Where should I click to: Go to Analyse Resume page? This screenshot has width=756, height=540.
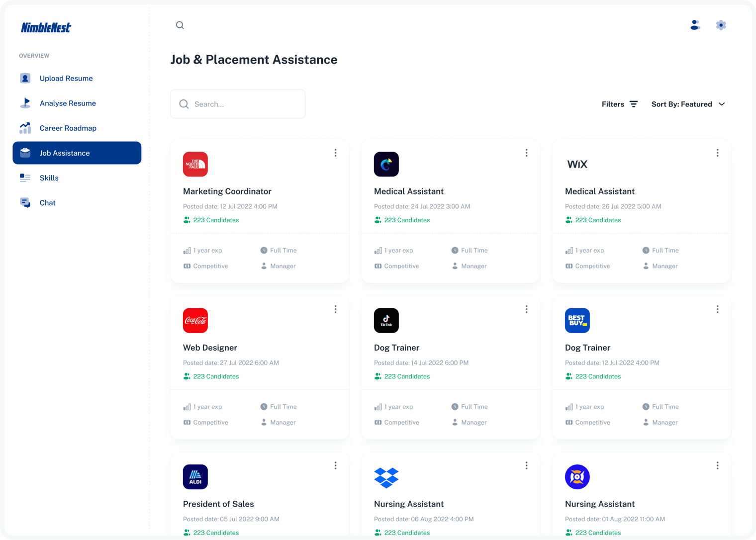coord(77,103)
